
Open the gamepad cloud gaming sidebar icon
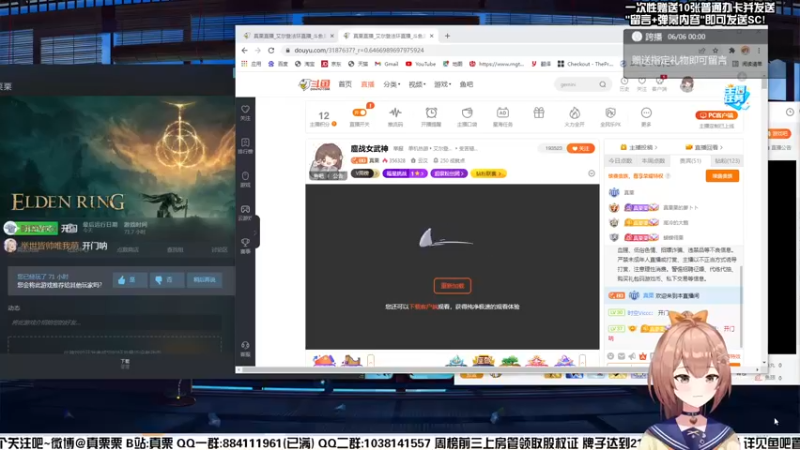pyautogui.click(x=245, y=209)
